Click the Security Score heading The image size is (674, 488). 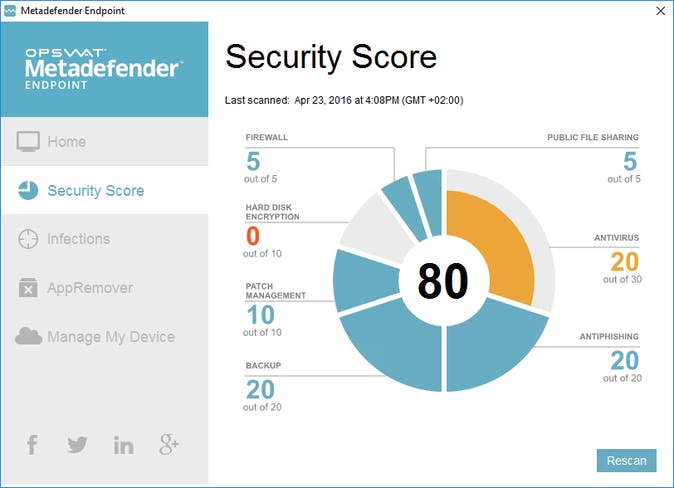click(331, 56)
